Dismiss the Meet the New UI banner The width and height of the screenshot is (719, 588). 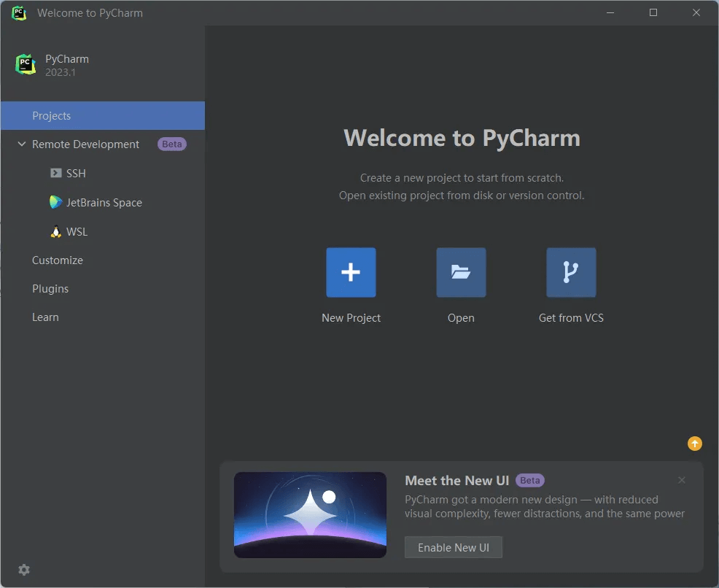coord(681,480)
